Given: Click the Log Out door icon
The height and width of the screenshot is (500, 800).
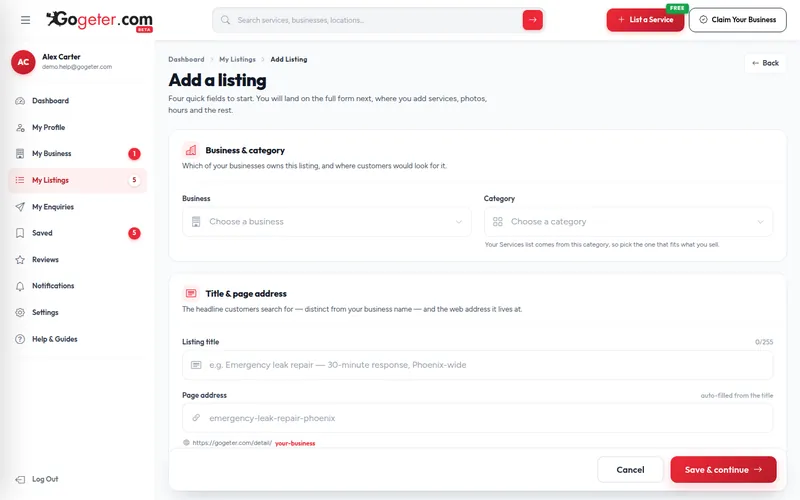Looking at the screenshot, I should click(20, 480).
